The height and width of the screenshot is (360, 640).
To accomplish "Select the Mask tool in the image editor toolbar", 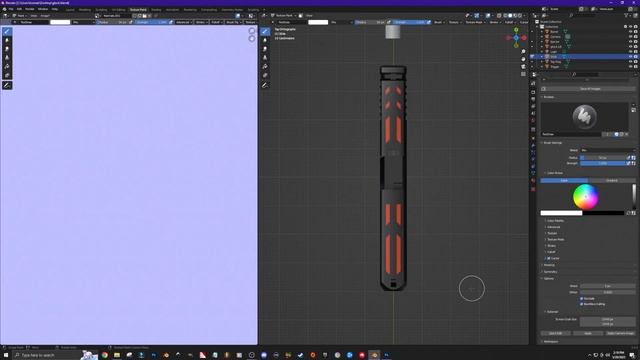I will click(7, 75).
